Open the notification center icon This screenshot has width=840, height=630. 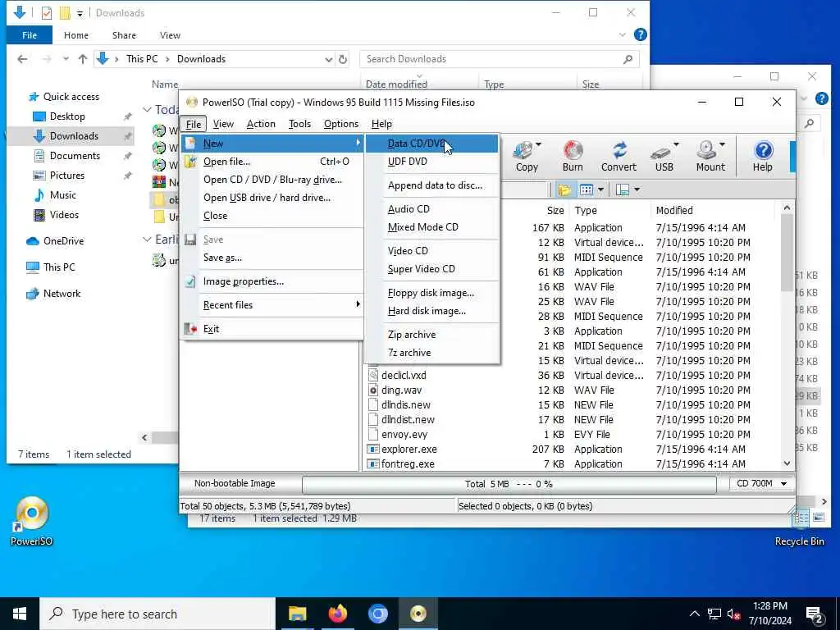click(x=814, y=615)
